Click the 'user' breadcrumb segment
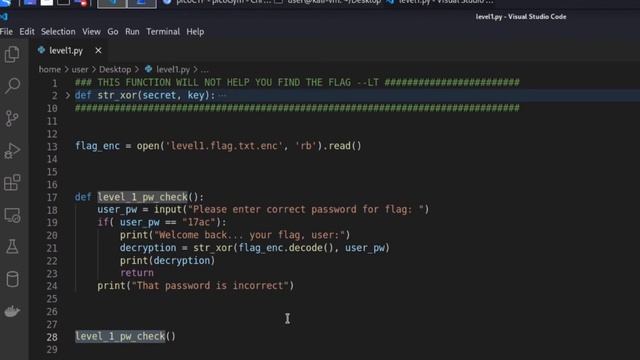 (80, 69)
